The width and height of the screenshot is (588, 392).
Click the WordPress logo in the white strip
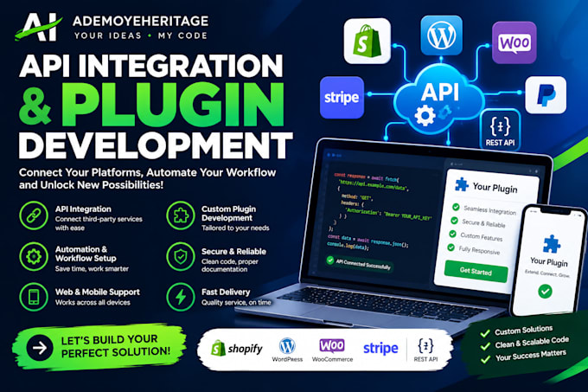(x=287, y=350)
